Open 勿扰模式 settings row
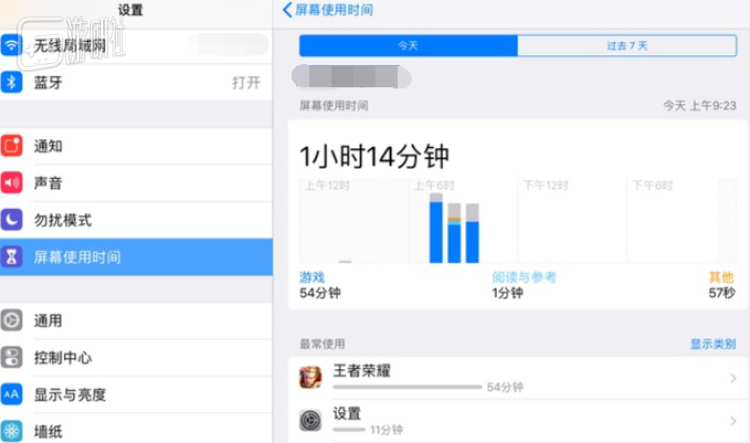750x443 pixels. tap(136, 220)
